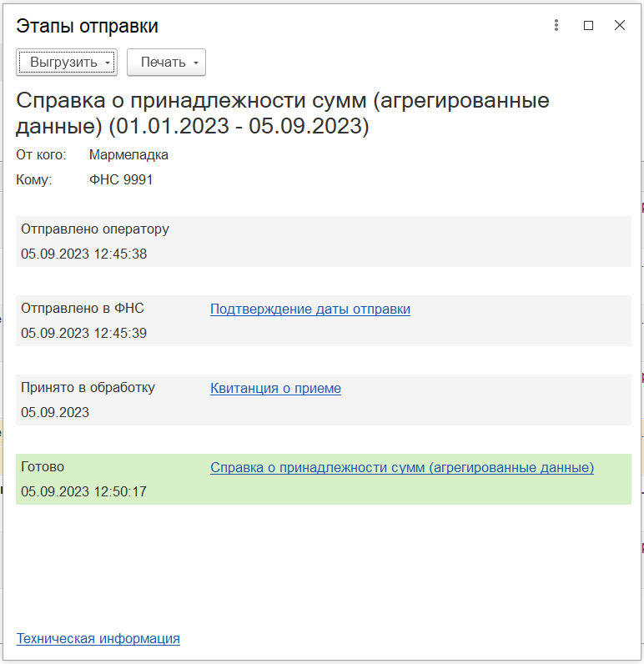Select the Отправлено оператору stage label
This screenshot has width=644, height=664.
pos(95,229)
